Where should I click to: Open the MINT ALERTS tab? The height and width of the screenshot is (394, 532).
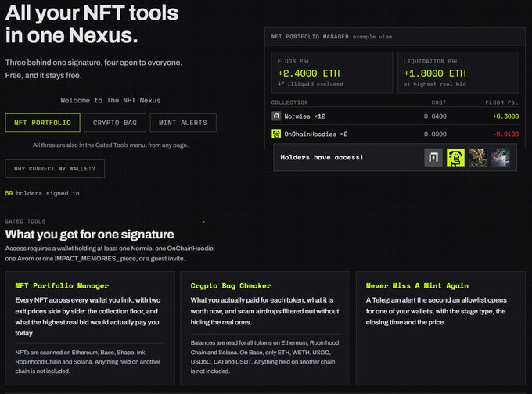pyautogui.click(x=183, y=123)
